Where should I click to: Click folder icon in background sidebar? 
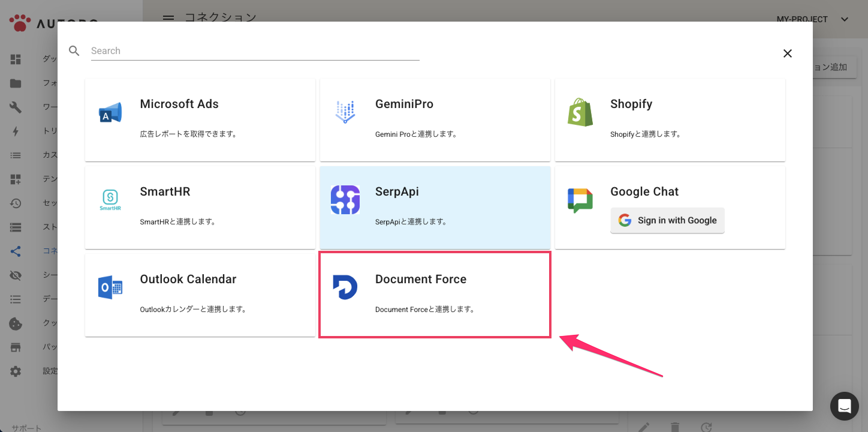click(x=16, y=83)
